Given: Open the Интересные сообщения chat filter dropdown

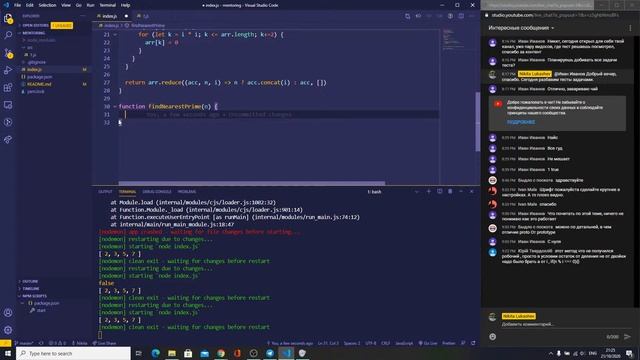Looking at the screenshot, I should 521,28.
